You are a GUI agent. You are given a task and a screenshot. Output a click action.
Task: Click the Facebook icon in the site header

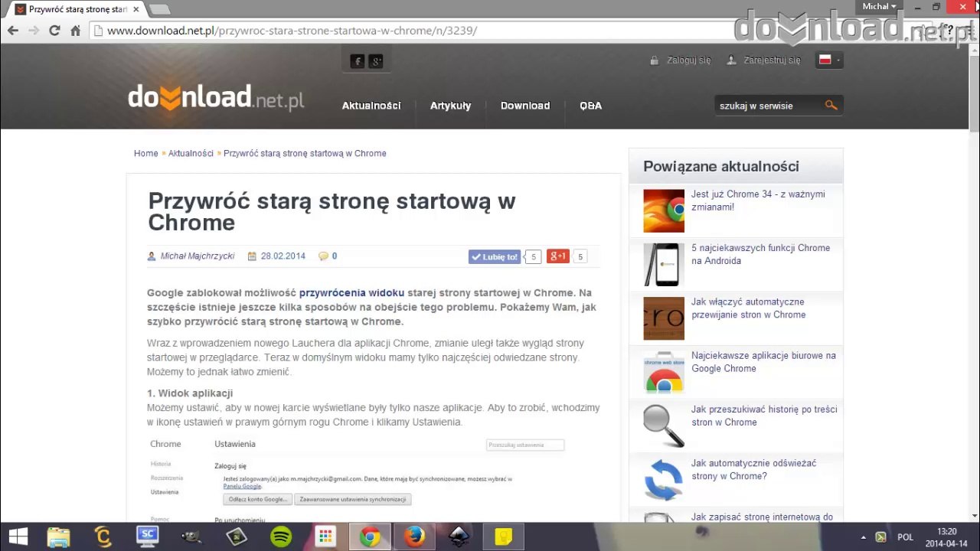[x=357, y=61]
